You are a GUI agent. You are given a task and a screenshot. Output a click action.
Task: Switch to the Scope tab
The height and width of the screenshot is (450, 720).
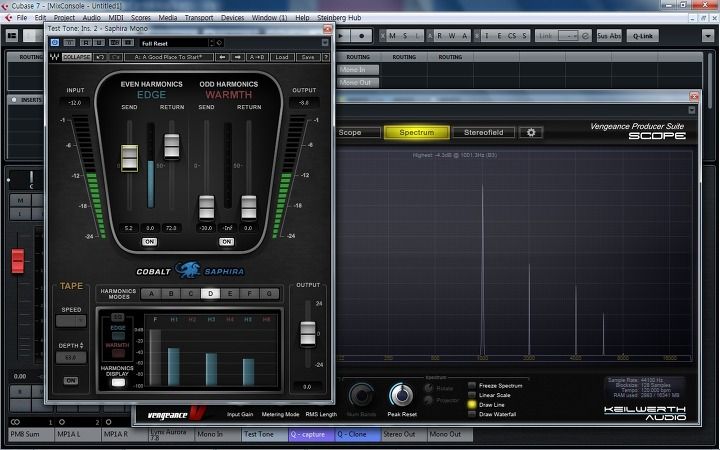358,132
